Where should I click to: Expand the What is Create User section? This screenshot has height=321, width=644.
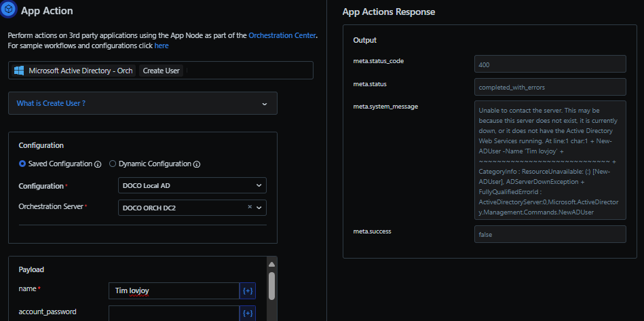(143, 103)
